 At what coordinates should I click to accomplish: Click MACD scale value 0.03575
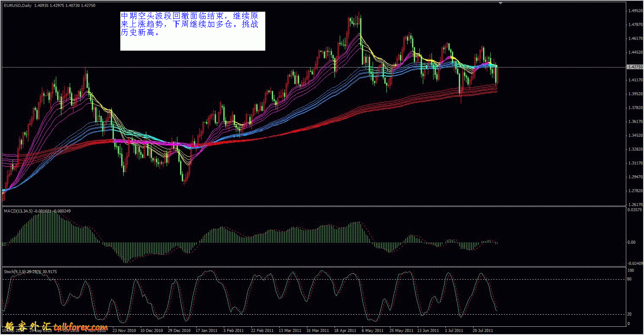coord(635,210)
